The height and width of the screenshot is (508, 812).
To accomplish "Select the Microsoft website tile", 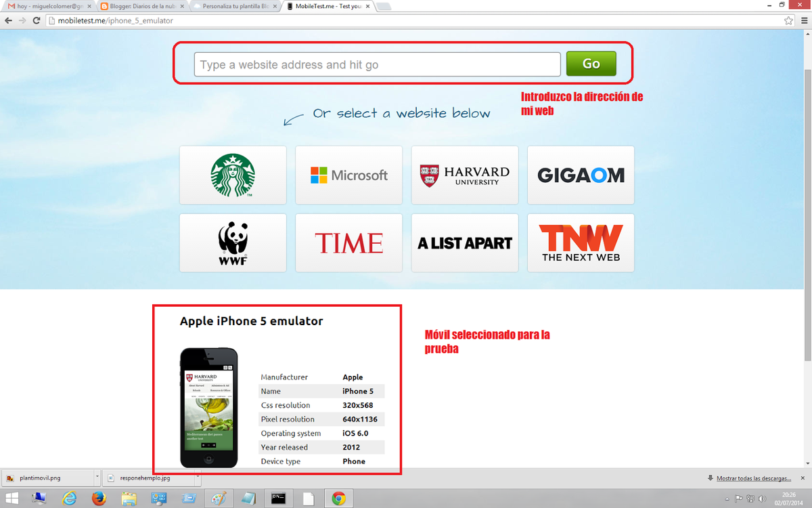I will click(348, 175).
